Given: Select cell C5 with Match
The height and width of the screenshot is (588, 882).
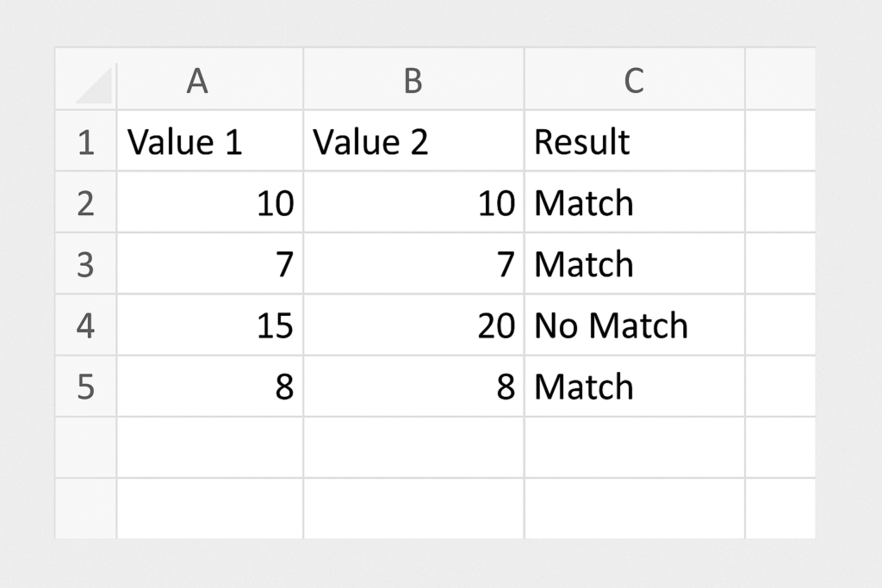Looking at the screenshot, I should click(x=635, y=387).
